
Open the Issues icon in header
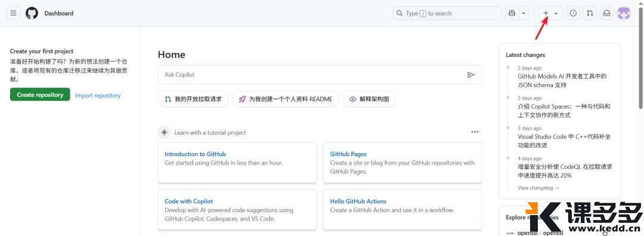pyautogui.click(x=573, y=13)
